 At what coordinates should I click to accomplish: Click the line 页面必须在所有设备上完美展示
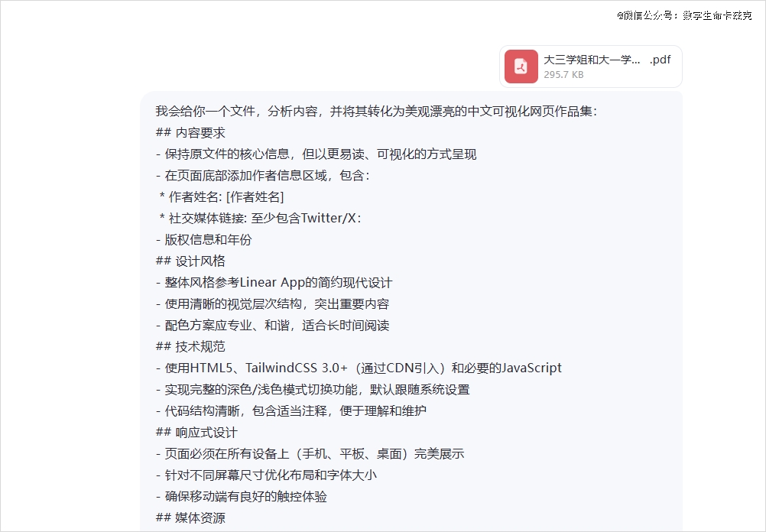click(310, 454)
